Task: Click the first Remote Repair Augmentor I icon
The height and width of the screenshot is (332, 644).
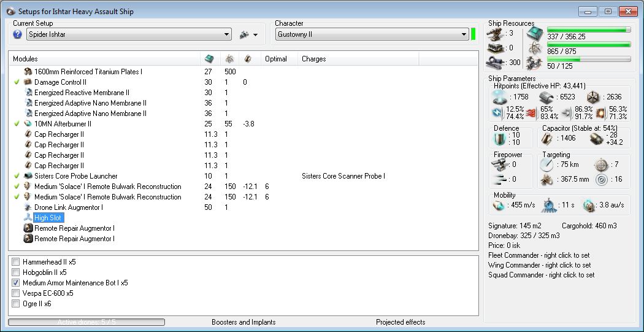Action: pyautogui.click(x=28, y=228)
